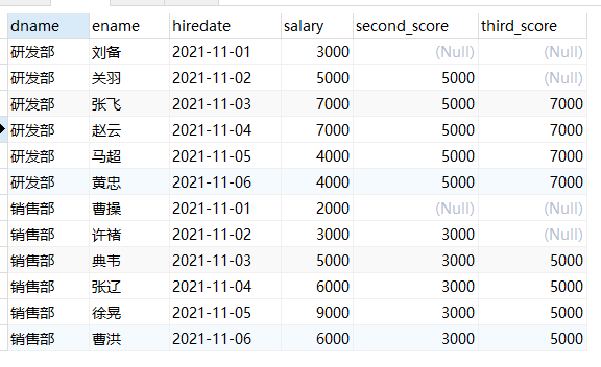Click third_score 7000 in 张飞's row
The width and height of the screenshot is (601, 367).
tap(532, 104)
